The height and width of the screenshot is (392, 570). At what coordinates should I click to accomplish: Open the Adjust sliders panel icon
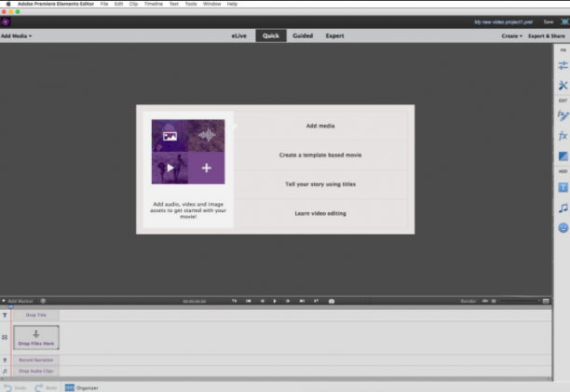(x=563, y=65)
